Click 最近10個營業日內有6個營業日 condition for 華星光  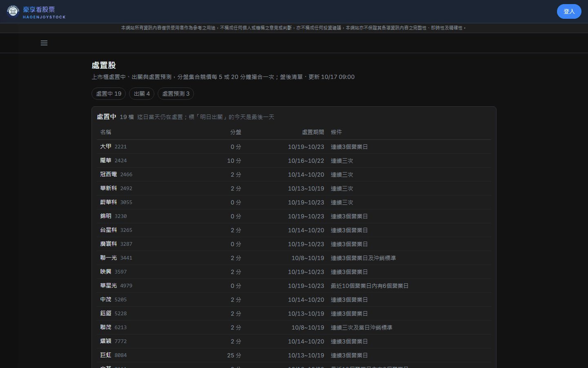coord(370,286)
